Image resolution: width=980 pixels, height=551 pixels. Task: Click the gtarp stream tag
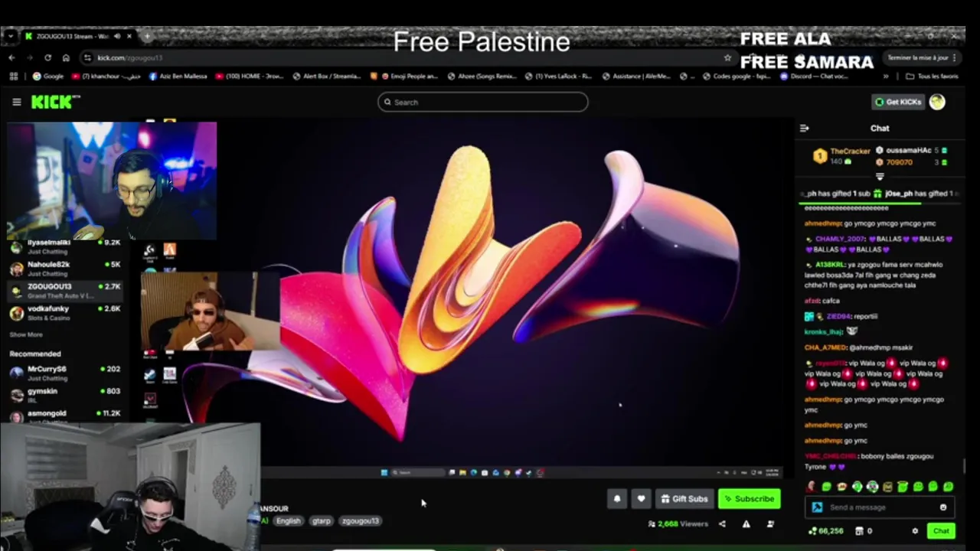[x=322, y=521]
